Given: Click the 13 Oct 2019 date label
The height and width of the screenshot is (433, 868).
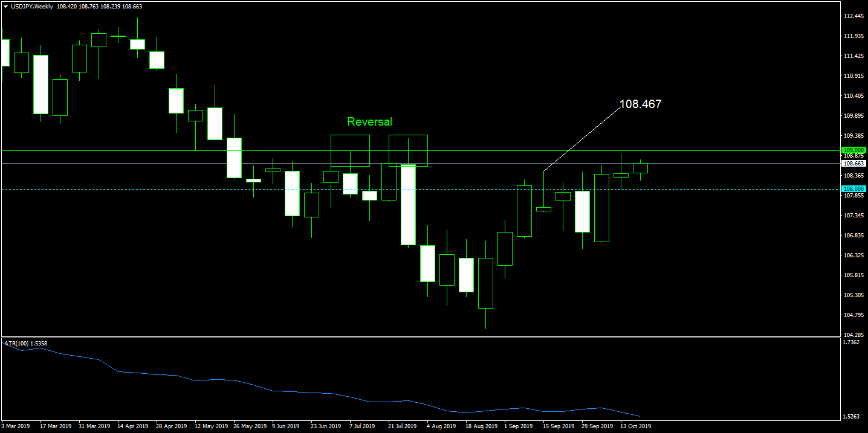Looking at the screenshot, I should [636, 426].
